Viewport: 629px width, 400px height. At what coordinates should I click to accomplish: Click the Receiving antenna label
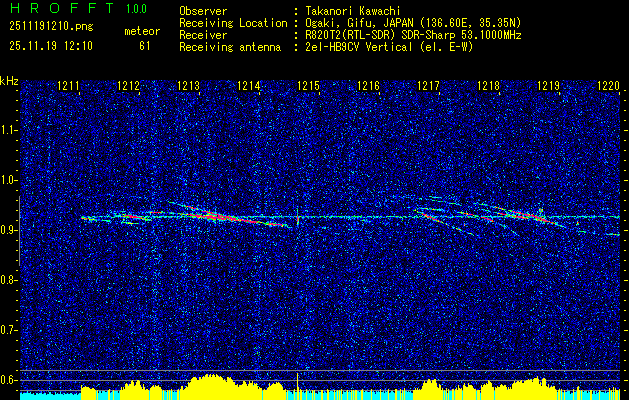click(230, 47)
